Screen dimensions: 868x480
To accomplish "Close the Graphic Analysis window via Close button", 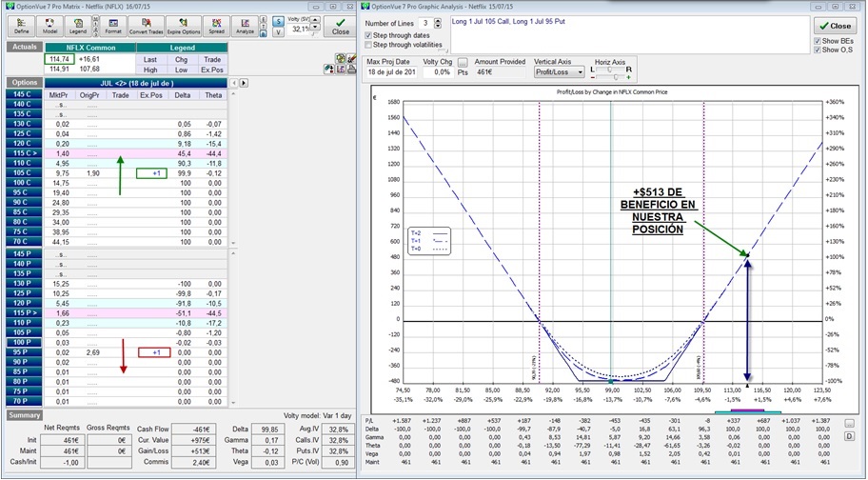I will coord(834,26).
